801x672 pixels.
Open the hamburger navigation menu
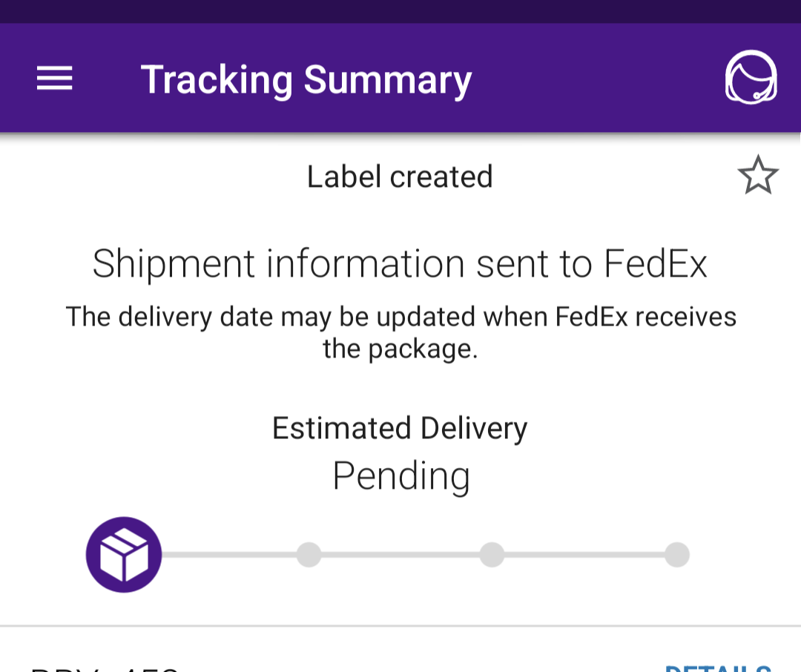point(55,78)
